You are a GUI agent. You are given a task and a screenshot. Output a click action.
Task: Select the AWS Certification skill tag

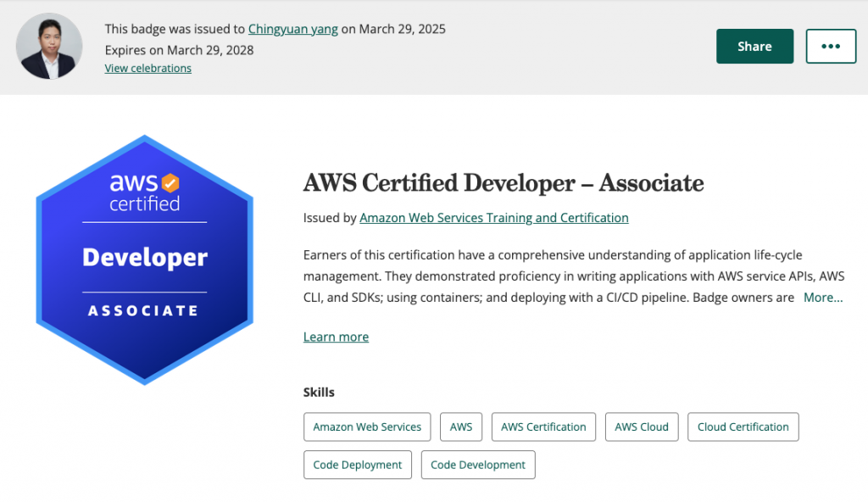pyautogui.click(x=543, y=427)
